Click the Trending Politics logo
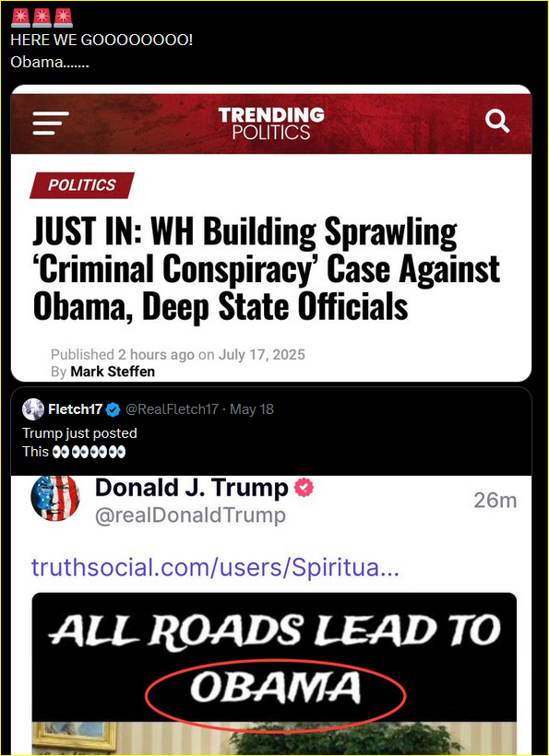Image resolution: width=549 pixels, height=756 pixels. 271,124
